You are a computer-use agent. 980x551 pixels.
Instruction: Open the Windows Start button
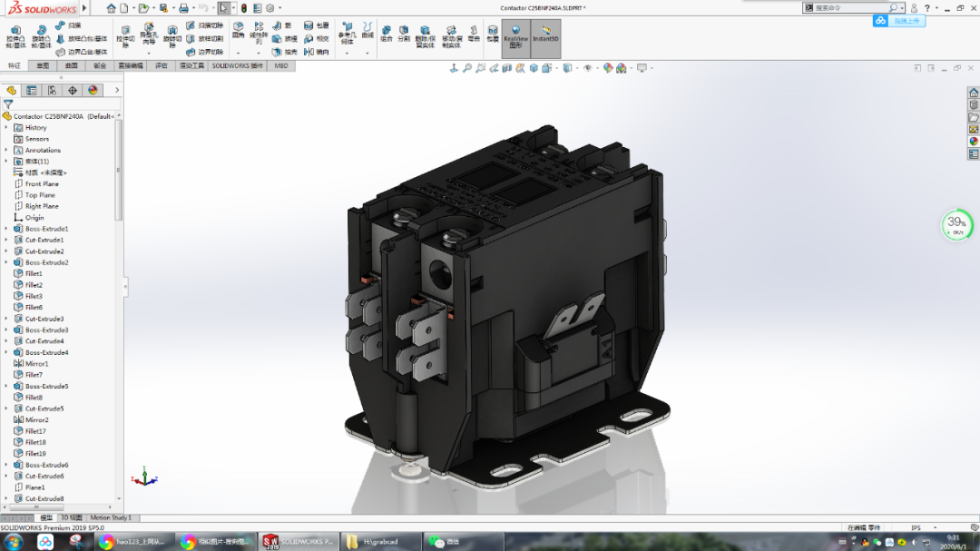point(14,542)
